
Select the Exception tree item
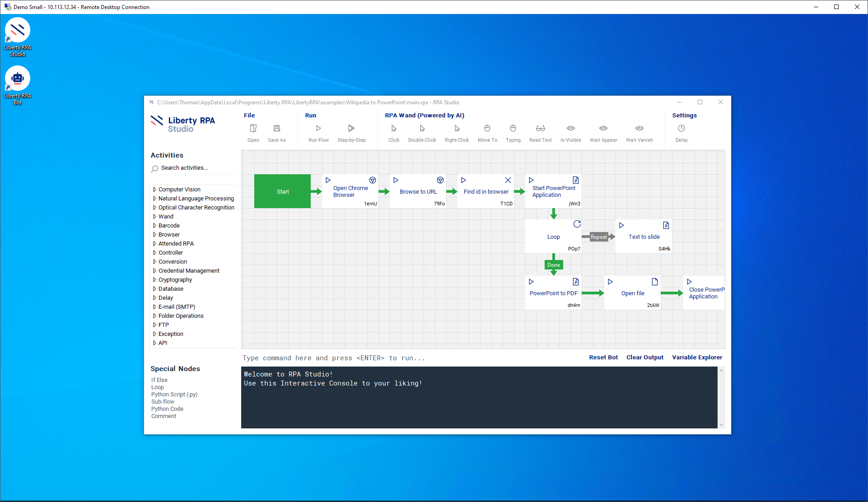tap(171, 334)
